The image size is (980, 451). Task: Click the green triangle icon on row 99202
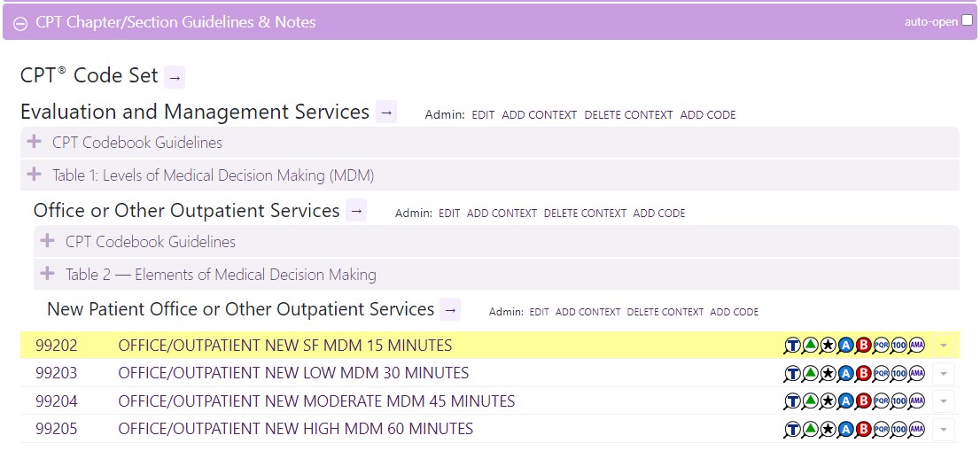[x=810, y=345]
